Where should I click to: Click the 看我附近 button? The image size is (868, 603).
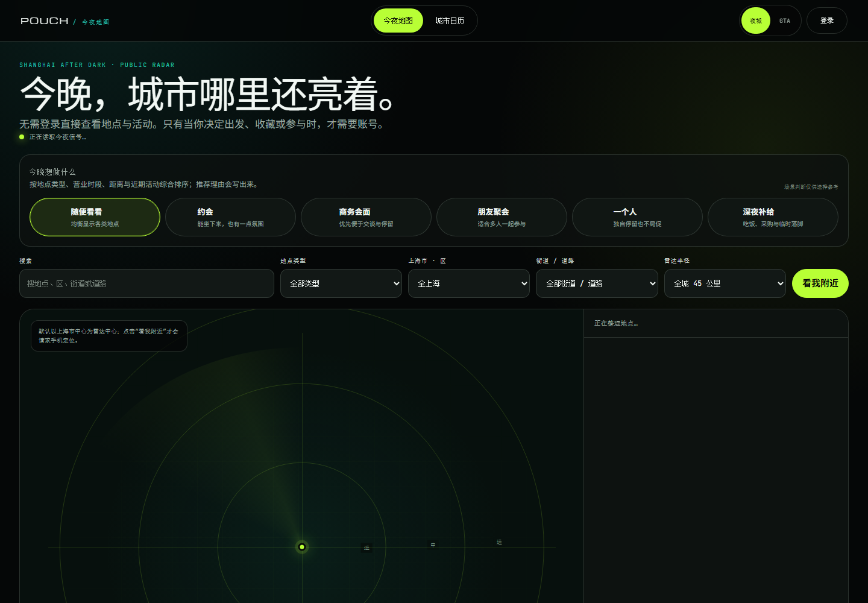point(820,283)
